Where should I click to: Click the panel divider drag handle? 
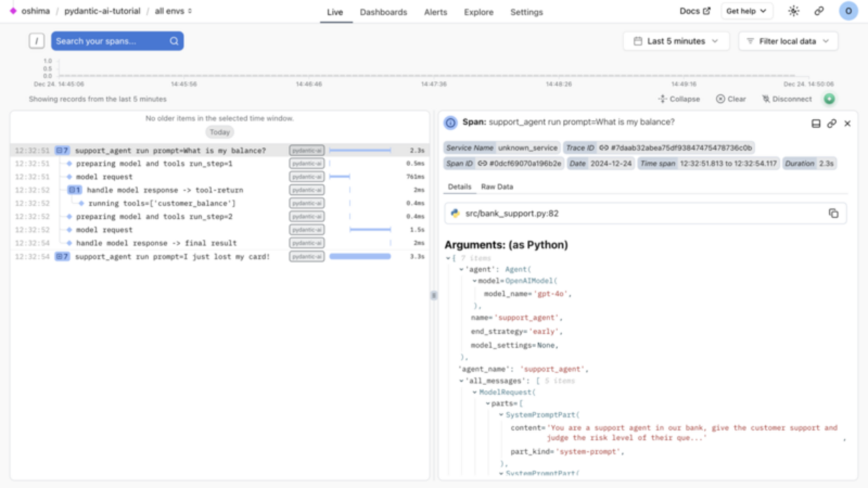(434, 295)
